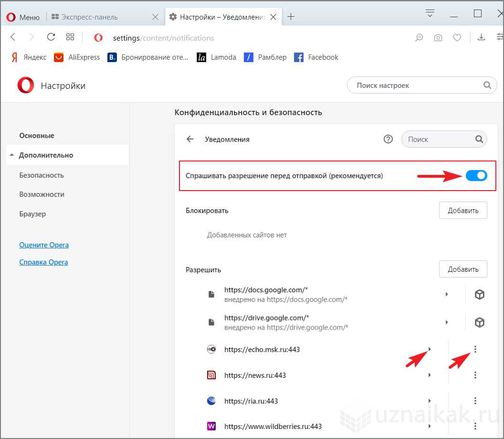The image size is (504, 439).
Task: Click the reload page icon
Action: coord(51,37)
